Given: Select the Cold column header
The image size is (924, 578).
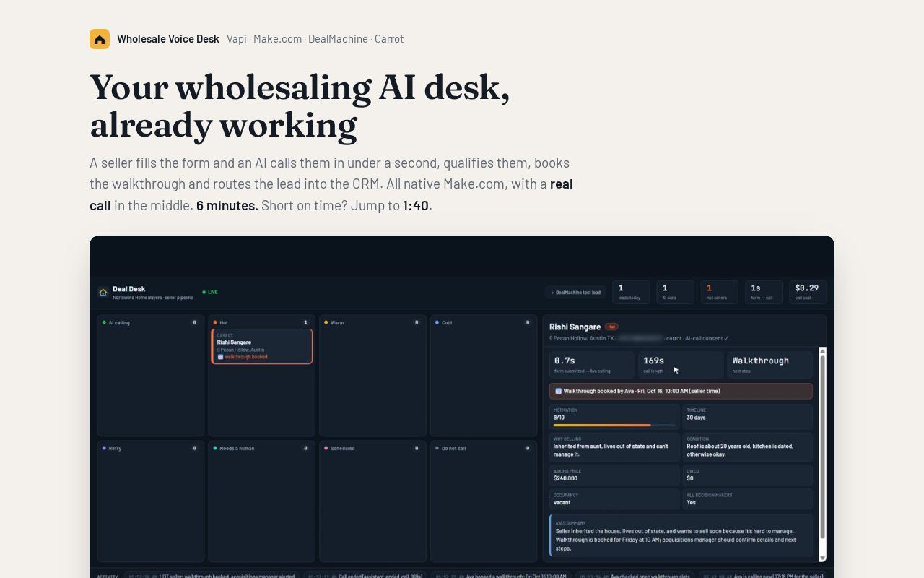Looking at the screenshot, I should click(x=484, y=322).
